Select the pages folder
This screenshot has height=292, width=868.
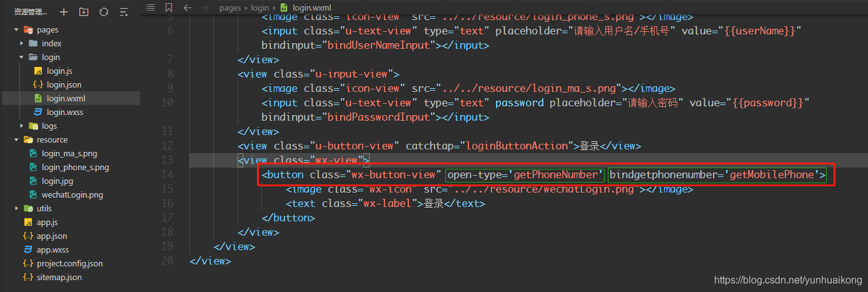(48, 29)
